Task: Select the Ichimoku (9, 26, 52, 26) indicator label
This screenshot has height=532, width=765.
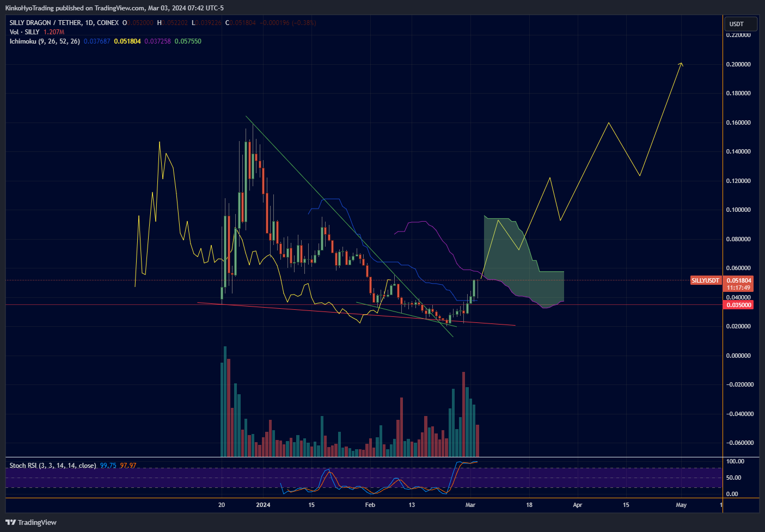Action: click(x=45, y=41)
